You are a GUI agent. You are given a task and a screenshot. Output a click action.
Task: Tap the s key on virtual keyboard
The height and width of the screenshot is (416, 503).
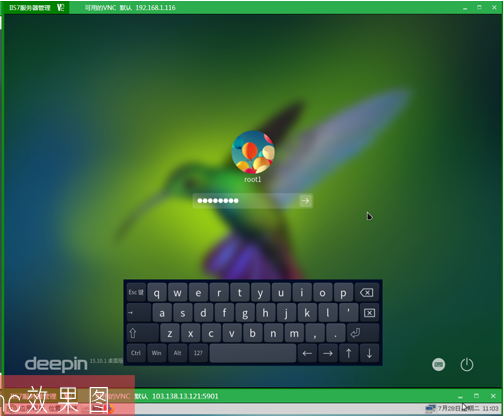coord(183,313)
